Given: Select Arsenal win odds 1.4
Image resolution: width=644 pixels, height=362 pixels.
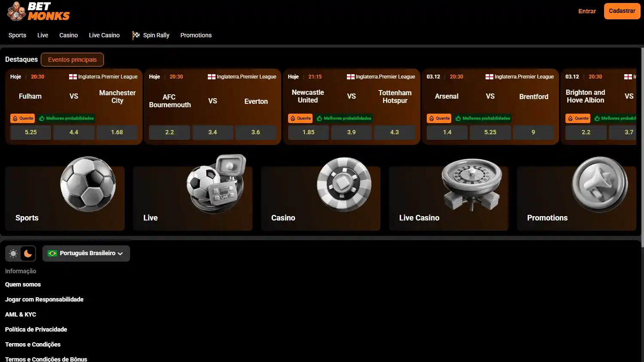Looking at the screenshot, I should click(x=447, y=133).
